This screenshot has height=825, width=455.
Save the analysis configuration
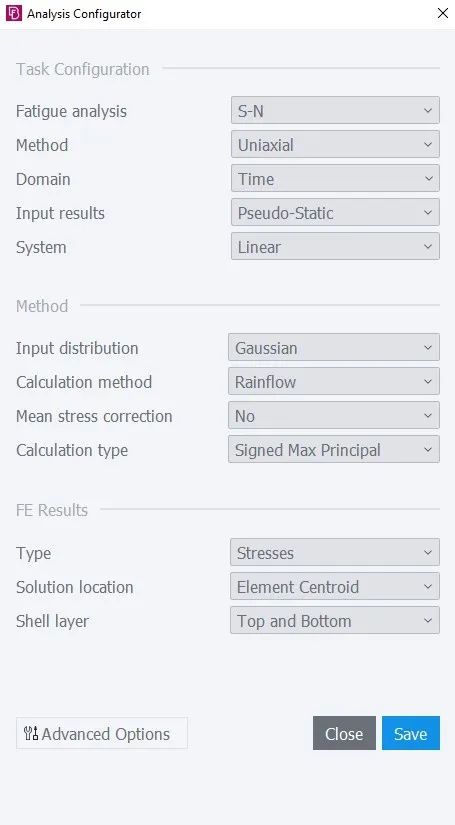411,733
